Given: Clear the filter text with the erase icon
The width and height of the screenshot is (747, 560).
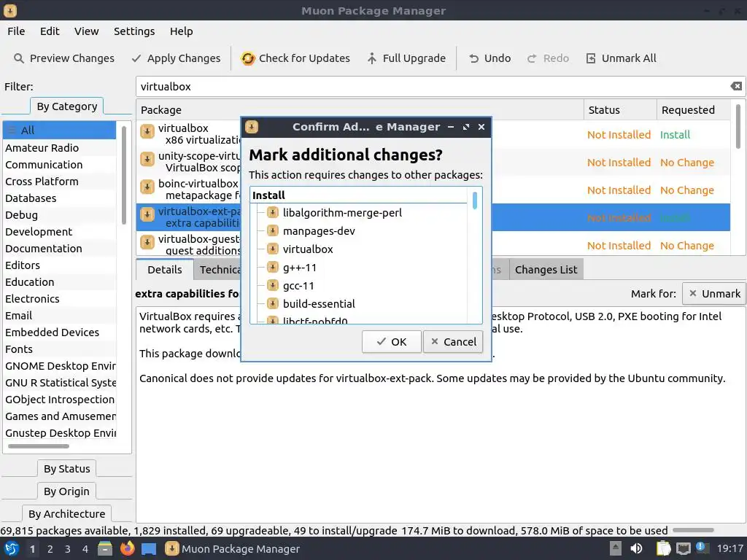Looking at the screenshot, I should click(x=736, y=86).
